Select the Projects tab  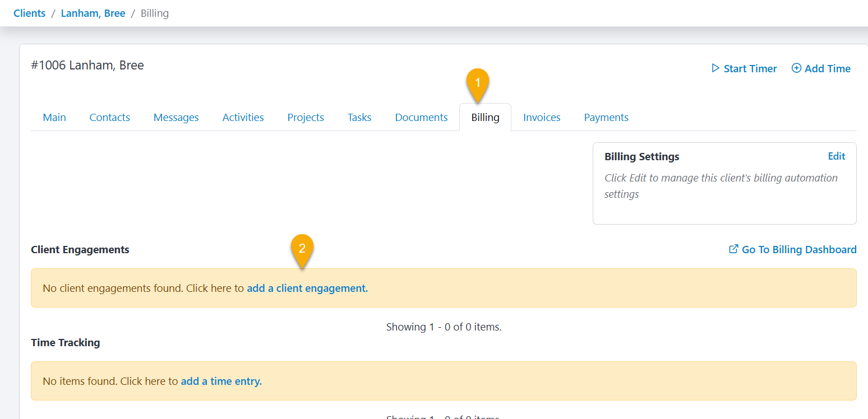[x=306, y=118]
